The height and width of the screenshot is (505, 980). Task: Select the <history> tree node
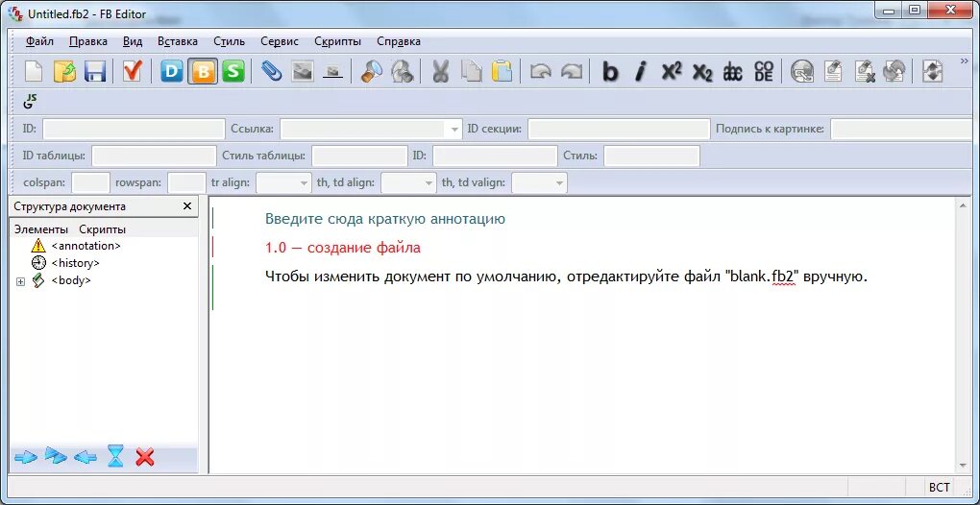click(75, 263)
